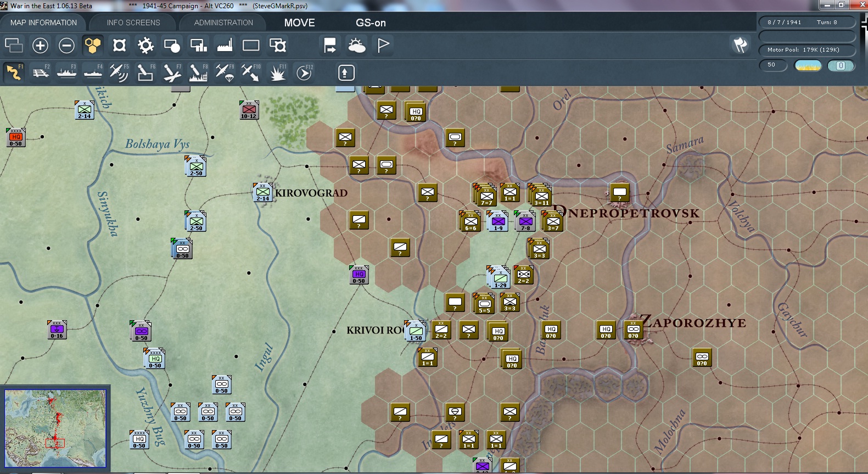Select the F9 air transport mode
The image size is (868, 474).
coord(225,73)
